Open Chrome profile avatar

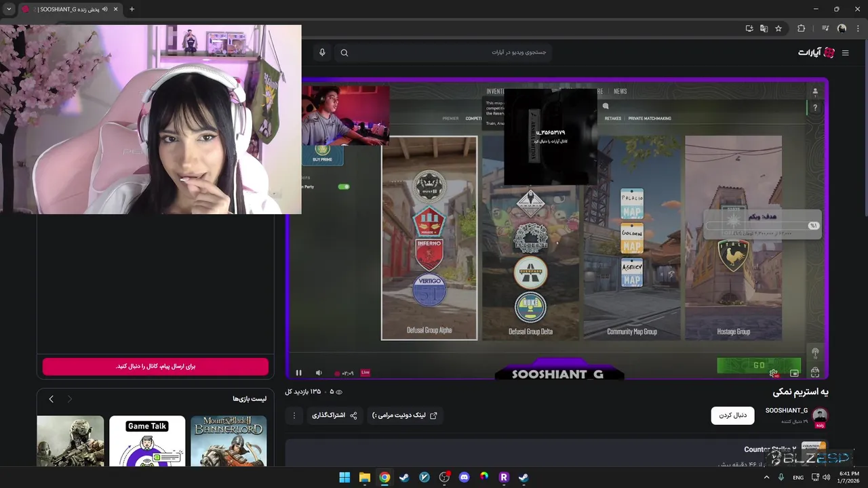pos(842,28)
